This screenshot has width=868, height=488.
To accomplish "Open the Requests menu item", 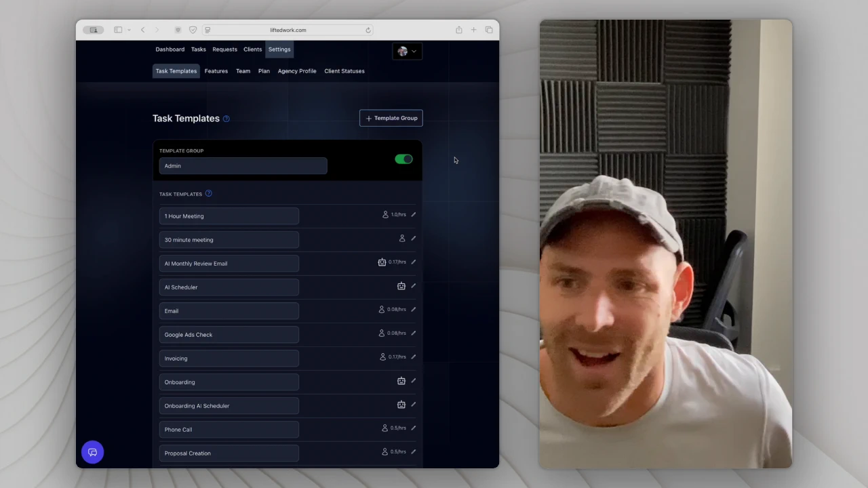I will coord(225,49).
